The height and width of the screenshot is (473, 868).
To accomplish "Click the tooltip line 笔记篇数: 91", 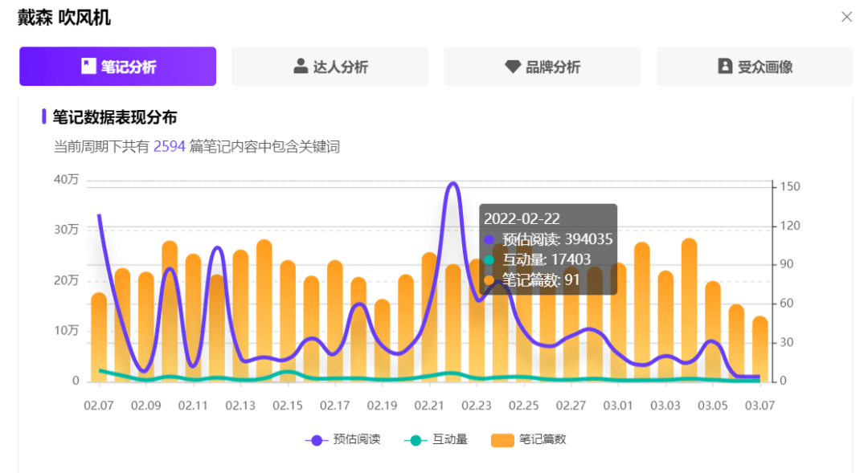I will tap(532, 280).
